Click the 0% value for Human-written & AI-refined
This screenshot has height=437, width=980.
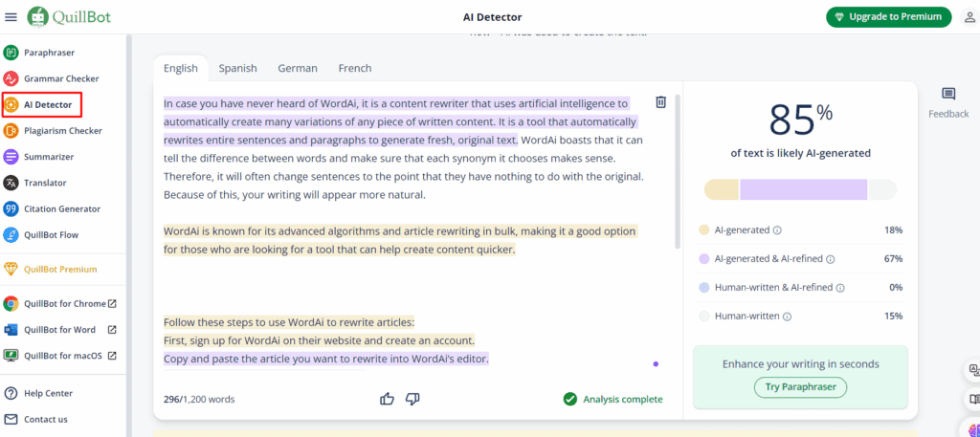(x=896, y=288)
